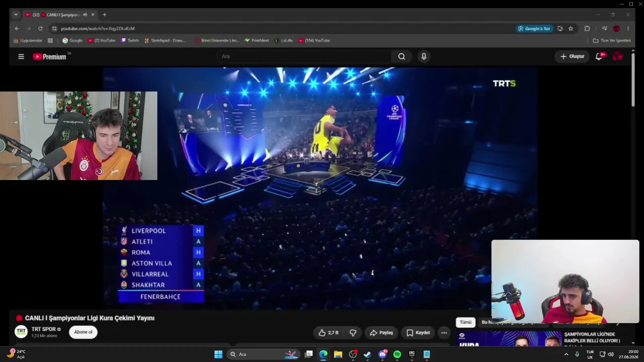Open Discord from the taskbar
The width and height of the screenshot is (644, 362).
pyautogui.click(x=382, y=354)
